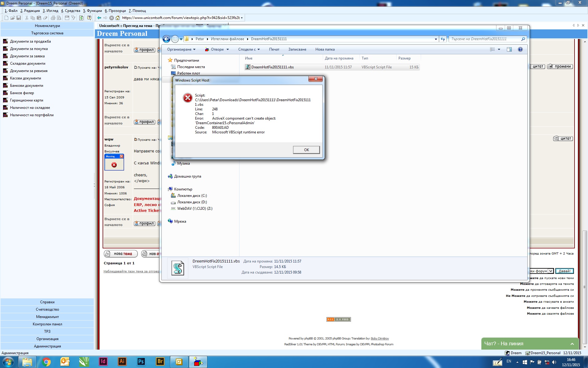Show hidden tray icons arrow
Viewport: 588px width, 368px height.
point(517,362)
